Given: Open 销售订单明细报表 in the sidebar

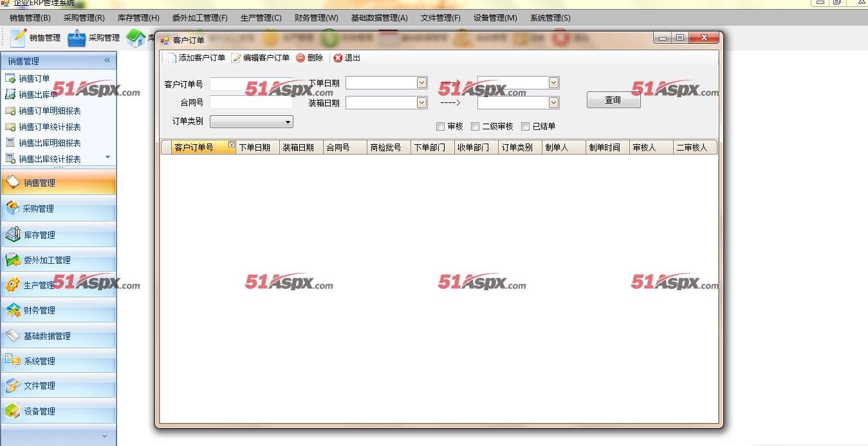Looking at the screenshot, I should [50, 111].
